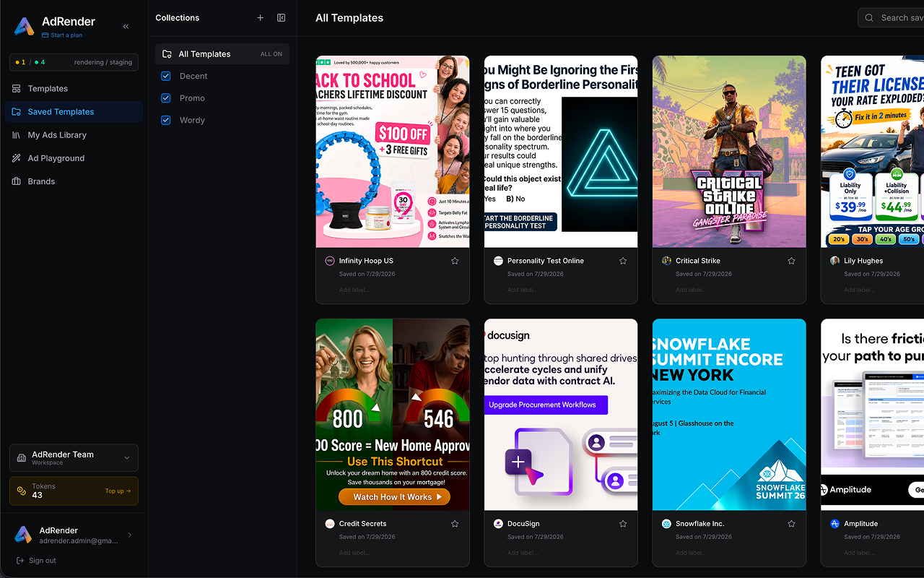Click the workspace building icon
The height and width of the screenshot is (578, 924).
click(22, 458)
